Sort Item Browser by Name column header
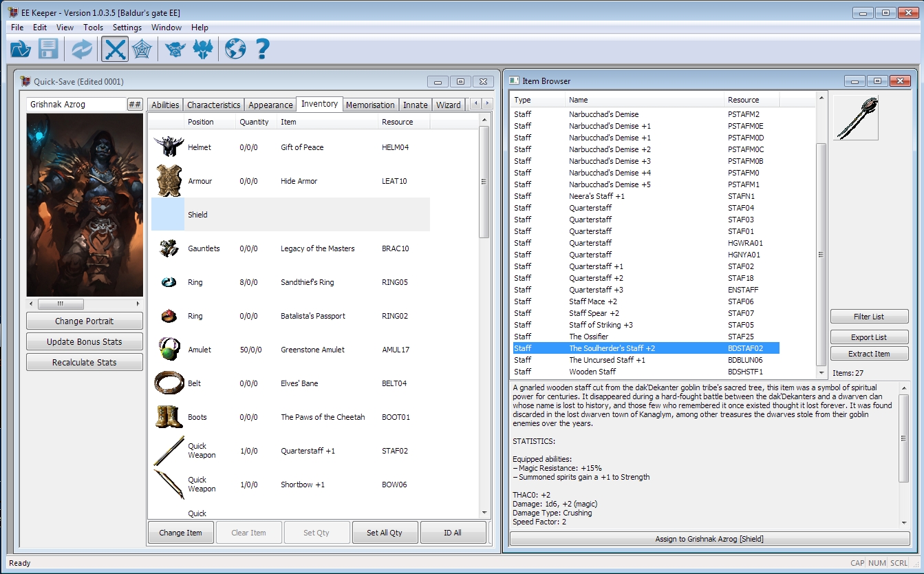Image resolution: width=924 pixels, height=574 pixels. [644, 100]
